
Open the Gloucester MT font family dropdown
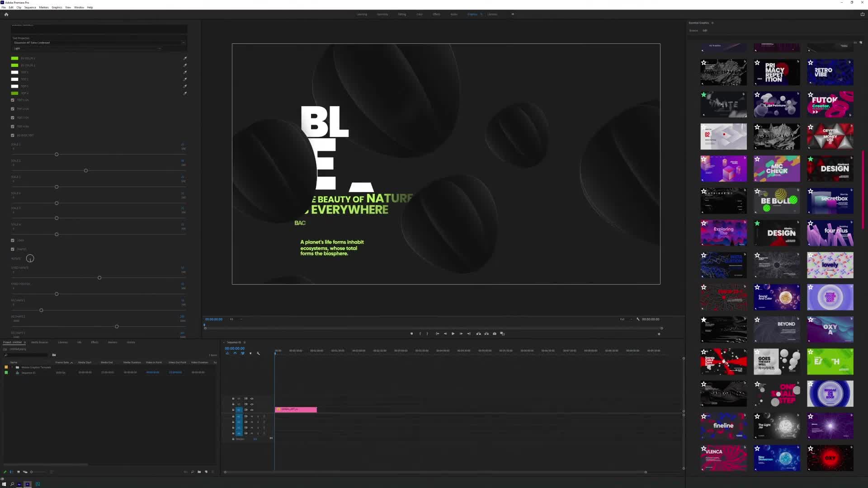pyautogui.click(x=183, y=42)
